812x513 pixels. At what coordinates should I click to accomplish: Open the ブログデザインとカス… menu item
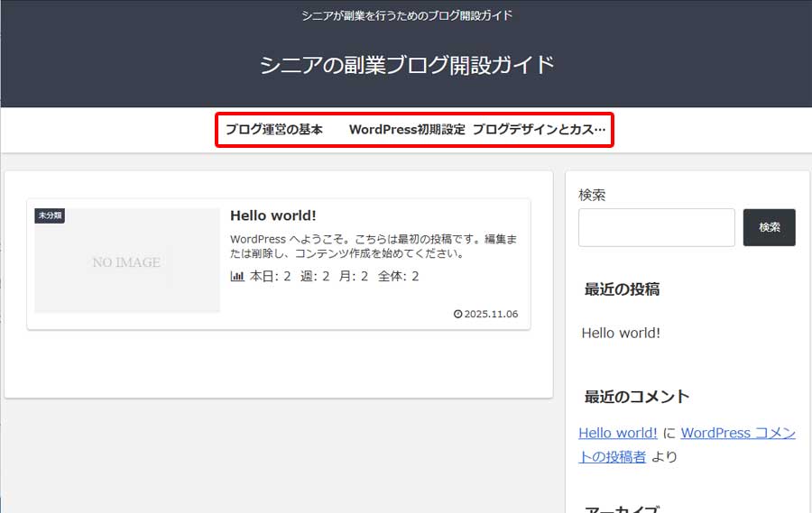(539, 129)
